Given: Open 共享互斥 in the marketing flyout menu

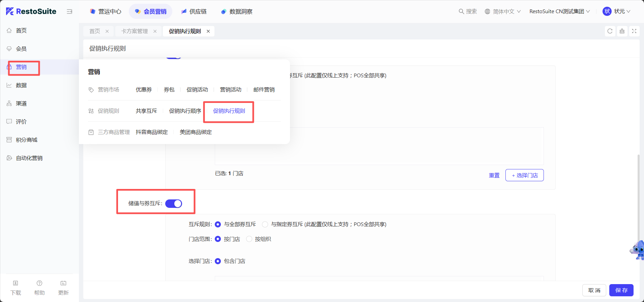Looking at the screenshot, I should (146, 111).
